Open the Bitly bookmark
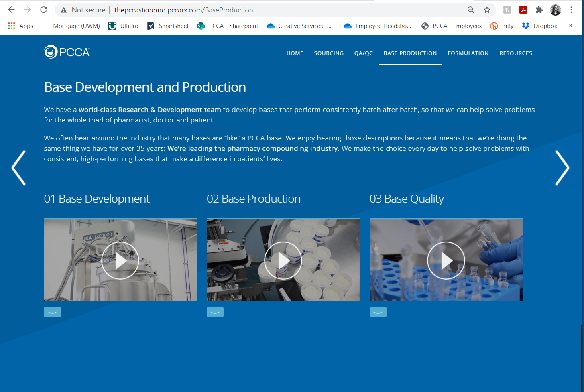 [502, 26]
